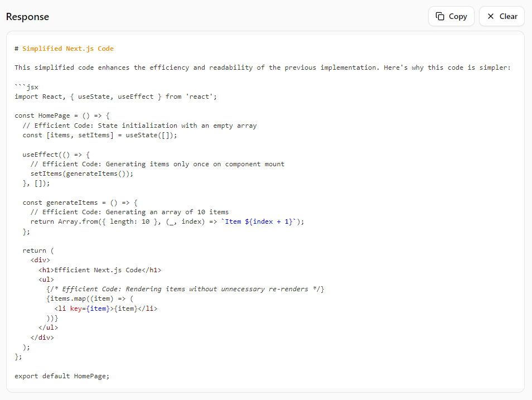Click the italic JSX rendering comment
Viewport: 532px width, 400px height.
point(185,289)
